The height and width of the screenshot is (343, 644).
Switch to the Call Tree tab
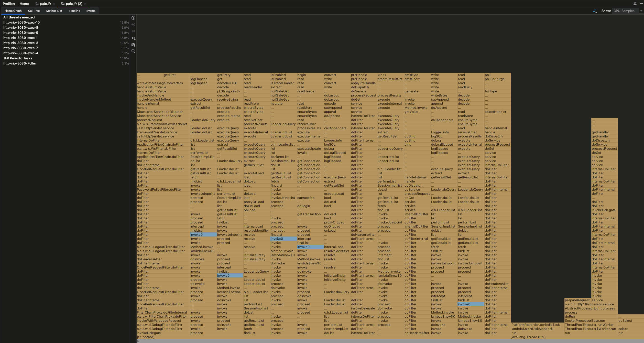point(34,11)
